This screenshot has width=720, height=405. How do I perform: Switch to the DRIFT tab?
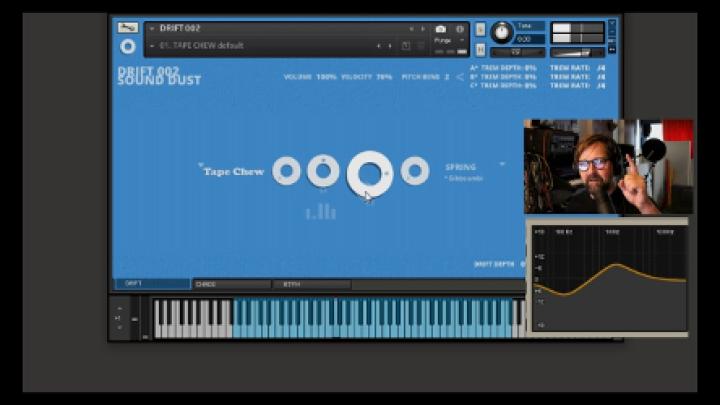point(152,284)
